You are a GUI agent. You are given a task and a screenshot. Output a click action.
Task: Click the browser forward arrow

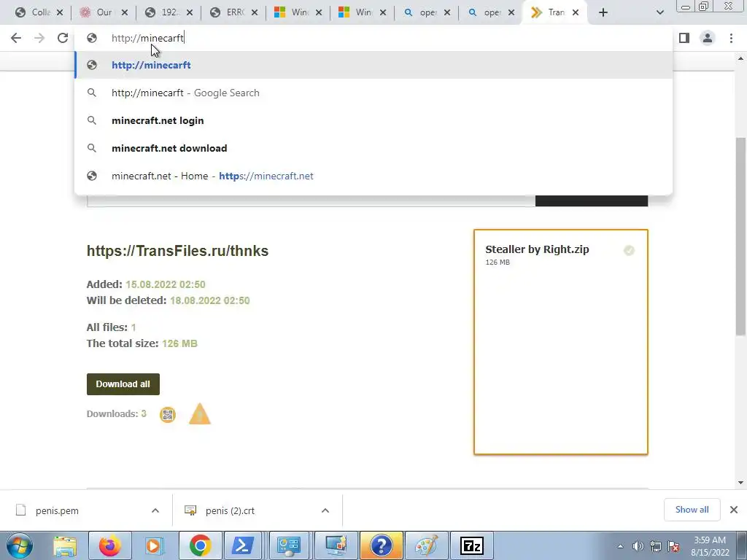[39, 38]
